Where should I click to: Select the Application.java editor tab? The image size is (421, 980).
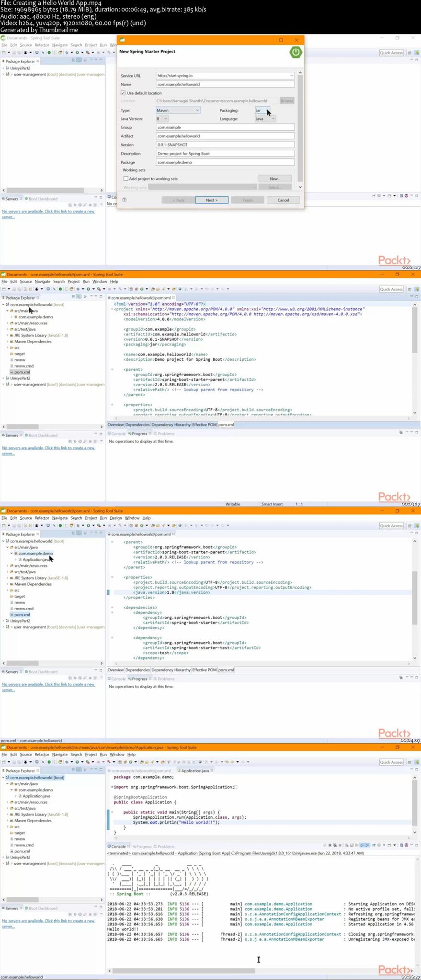coord(195,770)
